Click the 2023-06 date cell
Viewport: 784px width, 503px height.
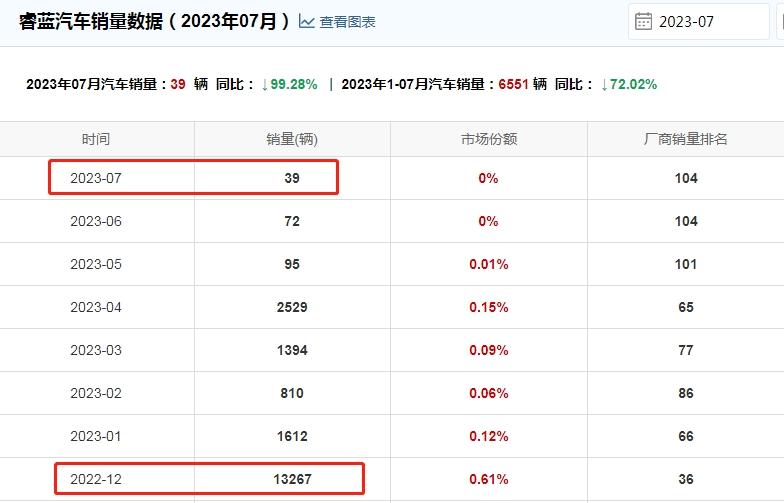pyautogui.click(x=96, y=221)
